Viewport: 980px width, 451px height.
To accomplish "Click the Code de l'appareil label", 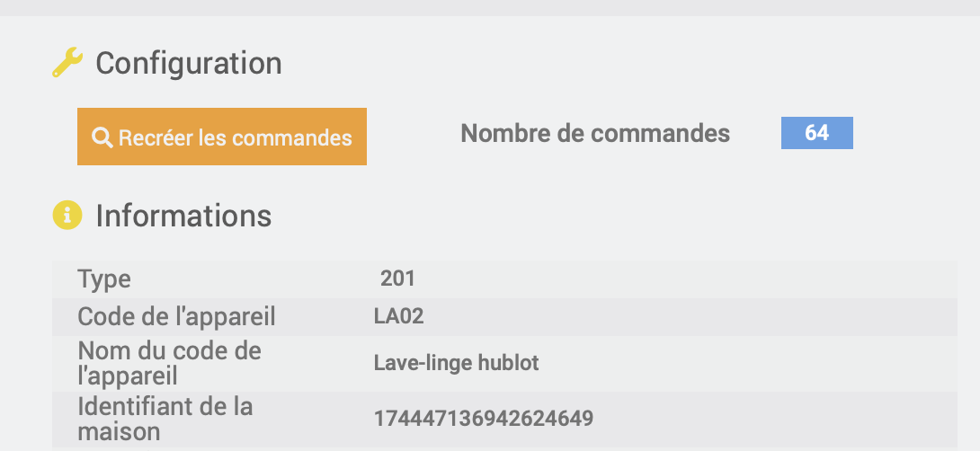I will coord(176,317).
